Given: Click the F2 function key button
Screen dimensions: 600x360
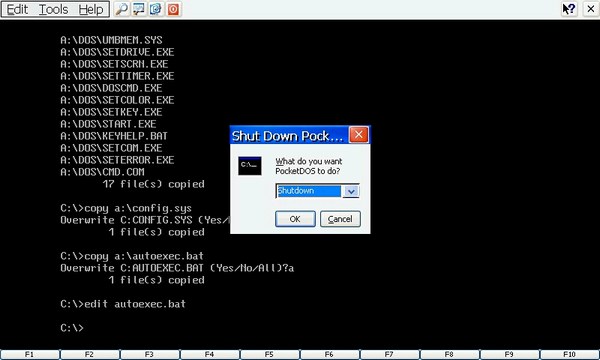Looking at the screenshot, I should 90,355.
